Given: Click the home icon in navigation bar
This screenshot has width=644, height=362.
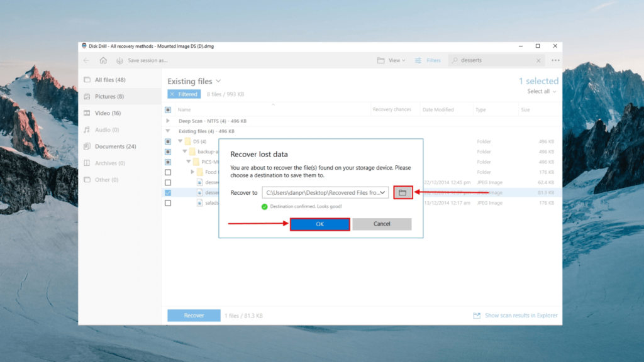Looking at the screenshot, I should [103, 60].
